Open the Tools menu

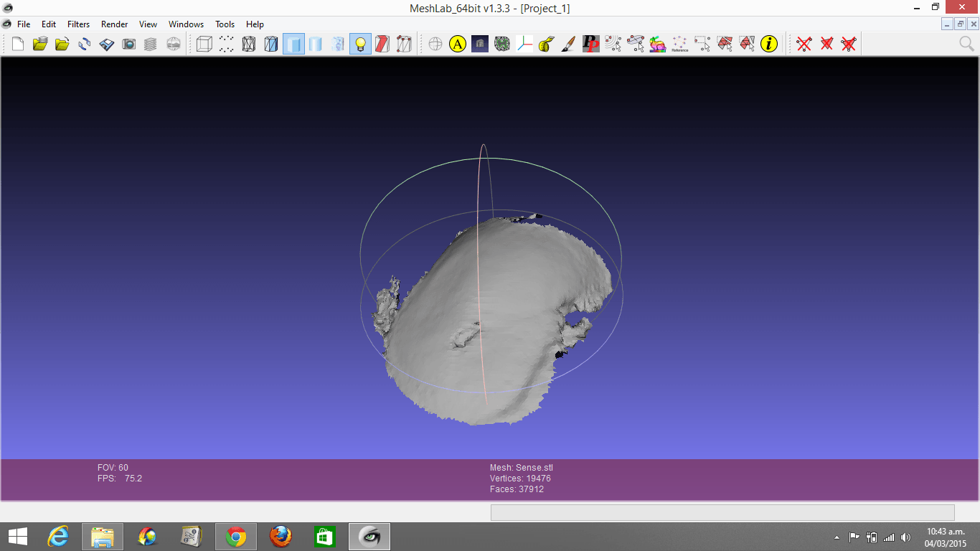pyautogui.click(x=225, y=24)
